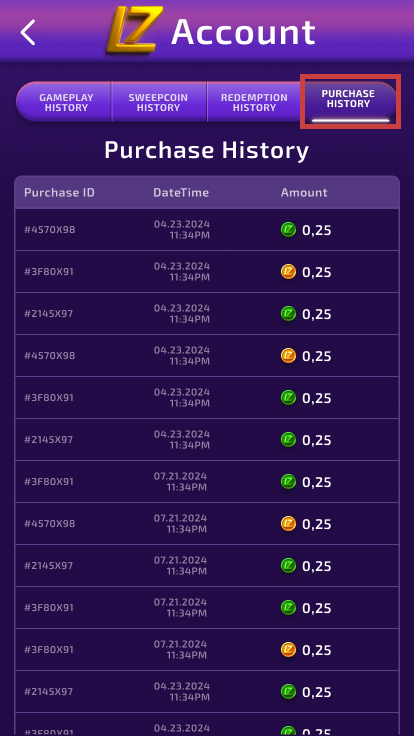The image size is (414, 736).
Task: Select ID #3F80X91 in 04.23.2024 orange coin row
Action: (x=49, y=272)
